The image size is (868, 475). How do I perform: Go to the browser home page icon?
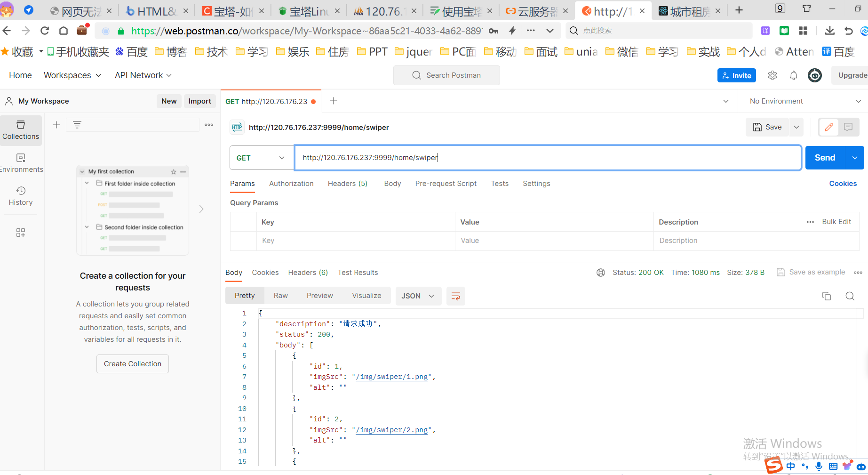click(x=64, y=31)
